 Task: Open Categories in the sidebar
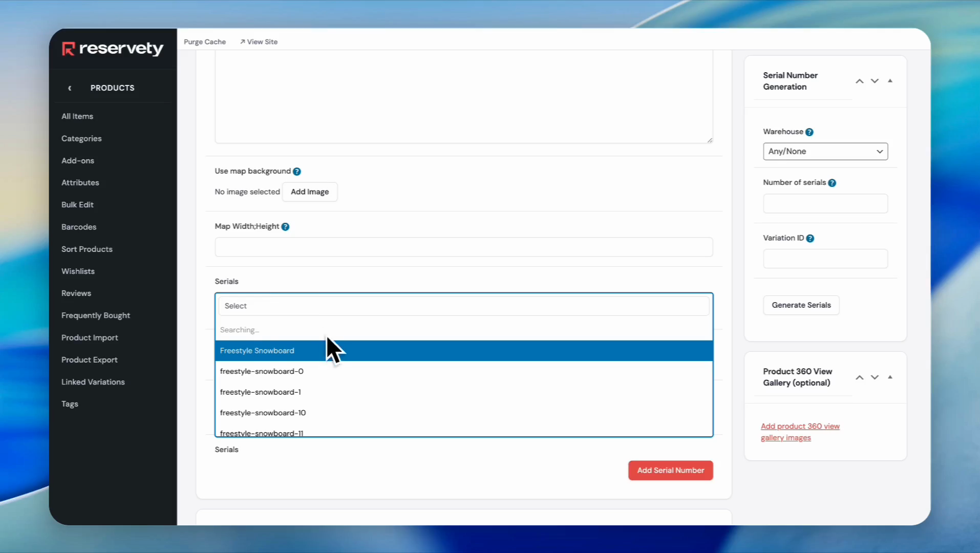coord(81,139)
